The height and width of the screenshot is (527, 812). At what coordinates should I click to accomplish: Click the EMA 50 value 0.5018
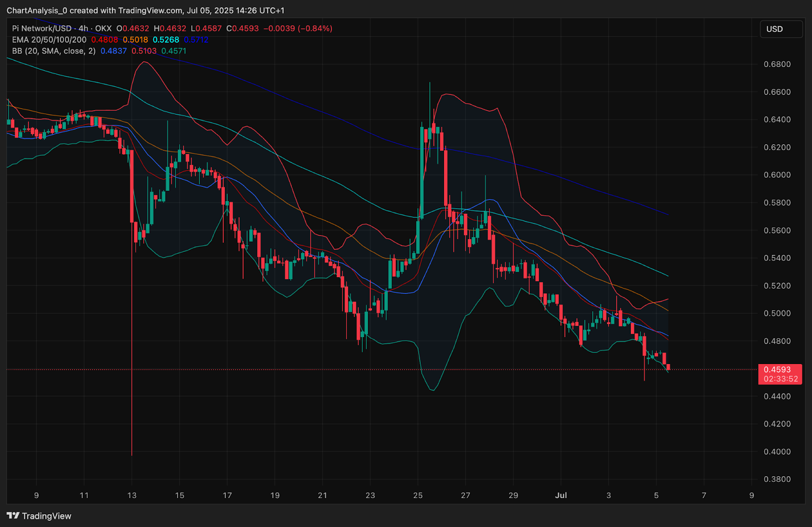[136, 40]
